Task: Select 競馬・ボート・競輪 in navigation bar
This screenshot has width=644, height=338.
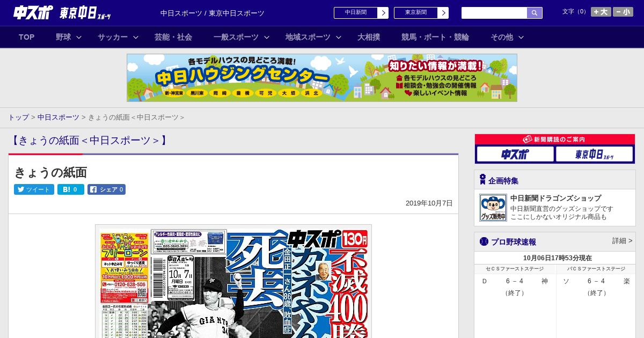Action: [435, 37]
